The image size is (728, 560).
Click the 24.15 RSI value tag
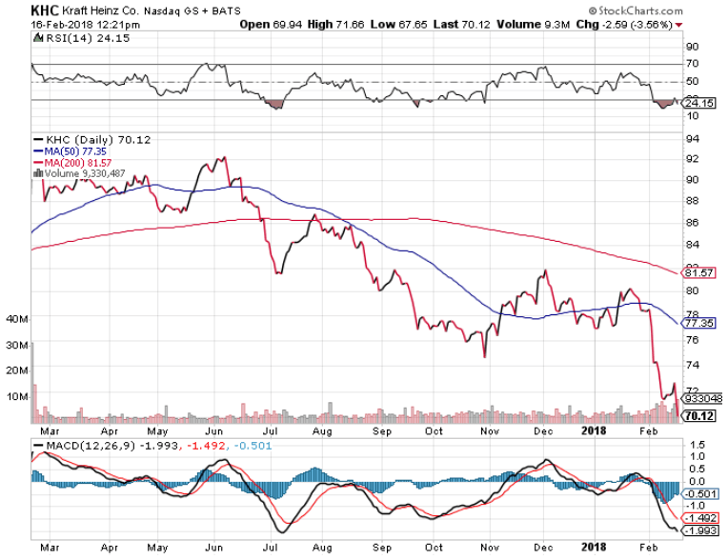tap(700, 102)
